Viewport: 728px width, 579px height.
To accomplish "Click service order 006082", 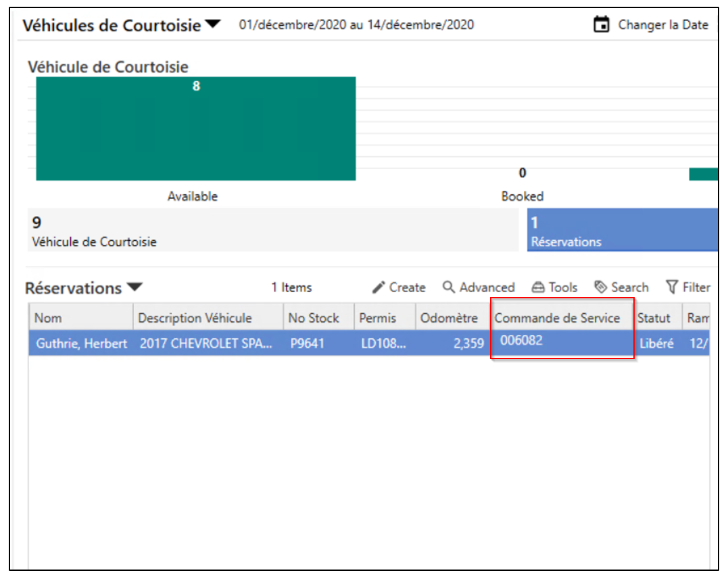I will [x=521, y=341].
